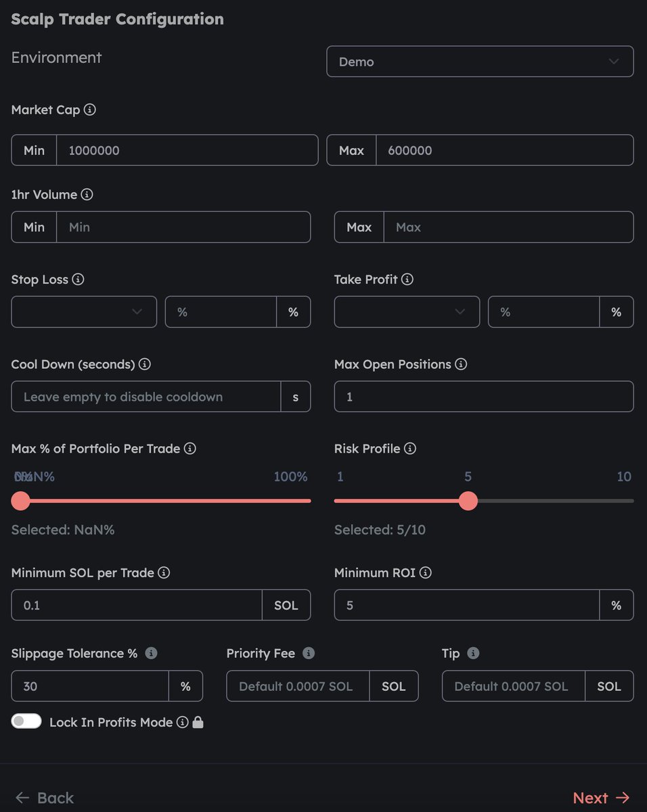
Task: Show the 1hr Volume info tooltip icon
Action: click(87, 194)
